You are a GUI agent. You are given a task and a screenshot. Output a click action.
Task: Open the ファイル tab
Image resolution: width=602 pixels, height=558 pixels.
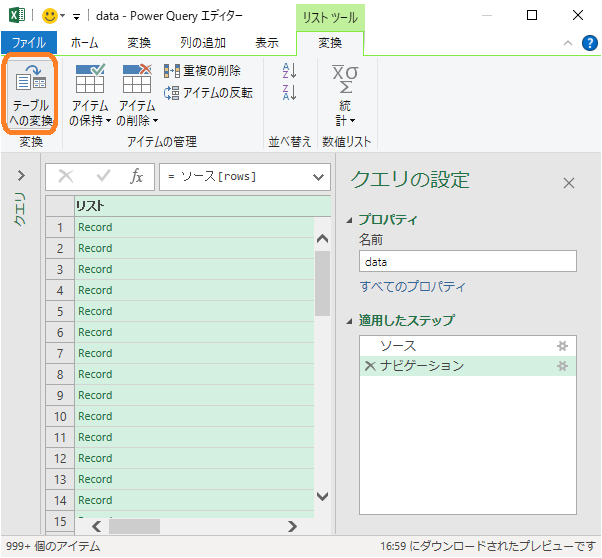(29, 43)
